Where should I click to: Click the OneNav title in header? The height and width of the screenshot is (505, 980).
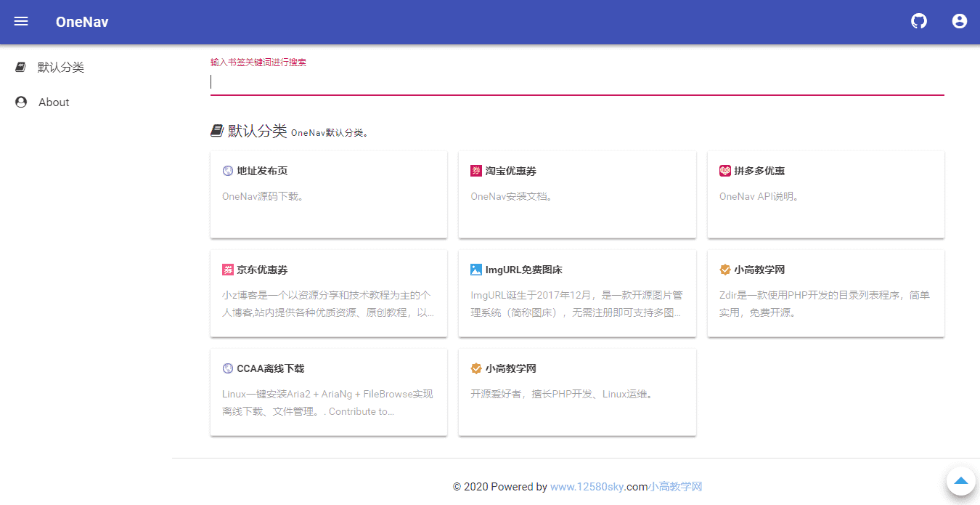(82, 22)
